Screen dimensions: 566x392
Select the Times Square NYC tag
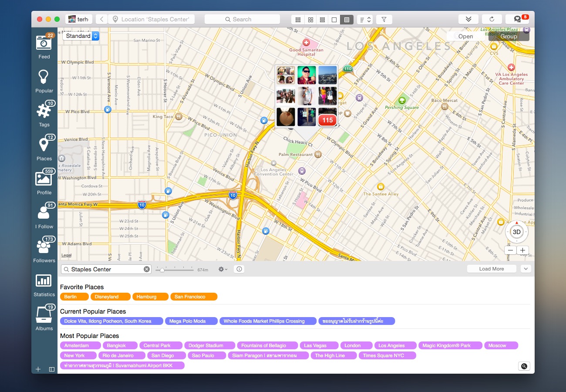pyautogui.click(x=387, y=355)
